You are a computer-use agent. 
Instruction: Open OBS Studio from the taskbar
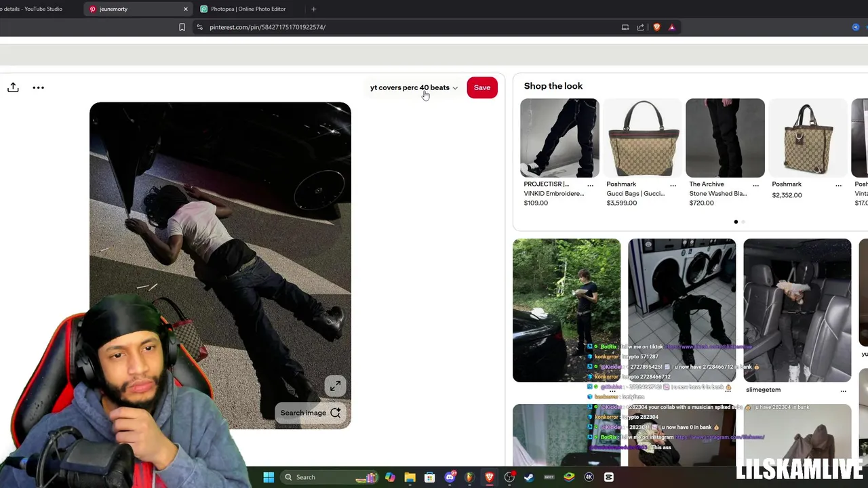tap(509, 477)
